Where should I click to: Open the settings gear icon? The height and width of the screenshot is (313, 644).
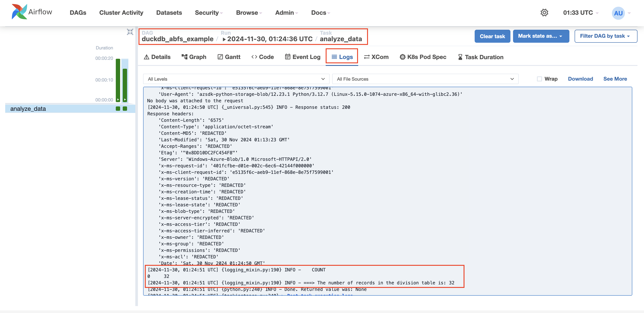(544, 13)
